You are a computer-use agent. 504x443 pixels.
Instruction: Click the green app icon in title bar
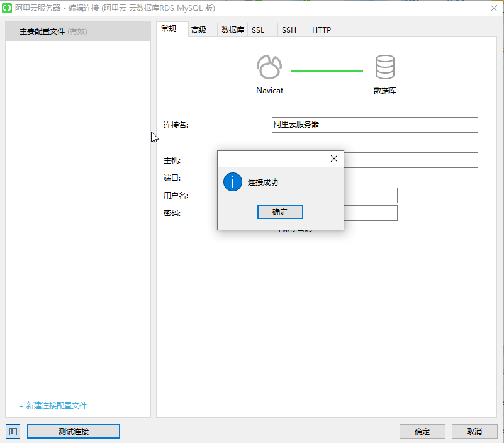point(7,8)
